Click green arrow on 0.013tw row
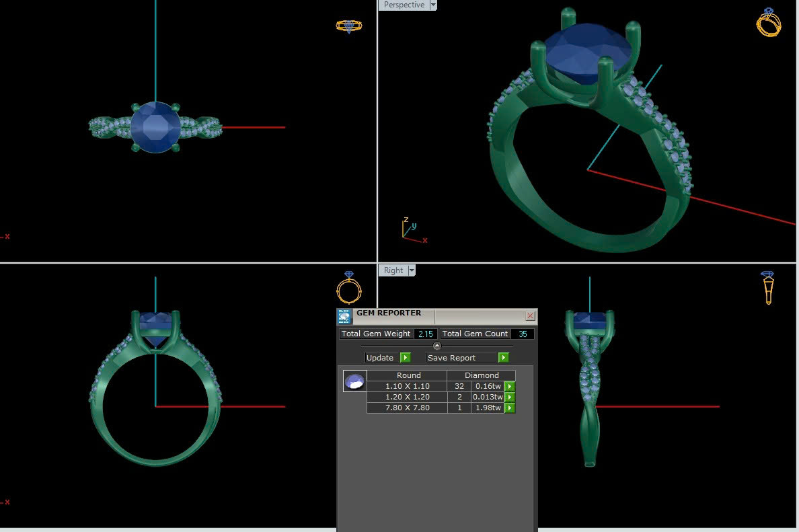Image resolution: width=799 pixels, height=532 pixels. point(510,397)
